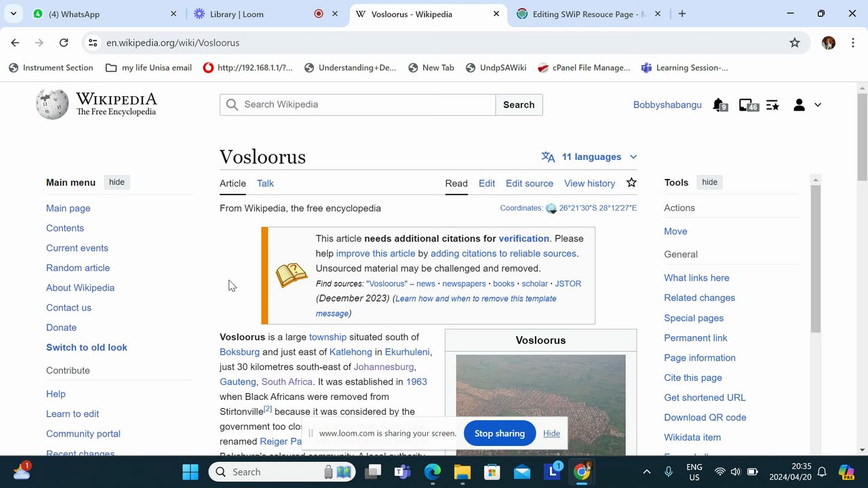Open the cPanel File Manager bookmark
Image resolution: width=868 pixels, height=488 pixels.
[584, 68]
